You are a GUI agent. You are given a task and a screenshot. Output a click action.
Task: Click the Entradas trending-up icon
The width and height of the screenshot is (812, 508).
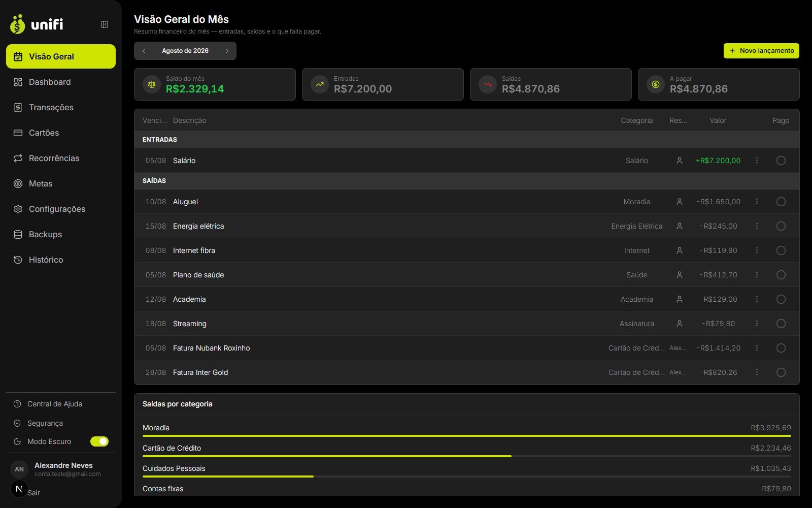pos(319,84)
